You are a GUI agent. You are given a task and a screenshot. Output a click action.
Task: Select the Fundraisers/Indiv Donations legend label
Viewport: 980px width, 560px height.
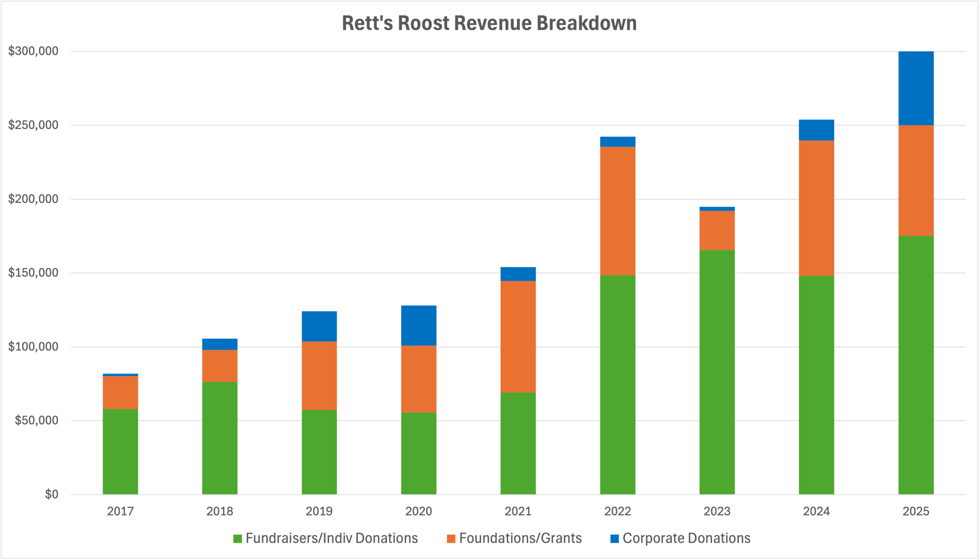332,538
